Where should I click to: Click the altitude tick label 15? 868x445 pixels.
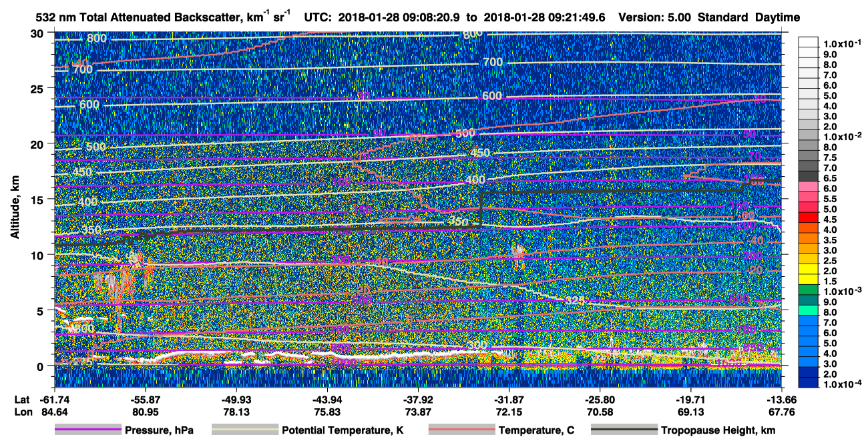[39, 199]
